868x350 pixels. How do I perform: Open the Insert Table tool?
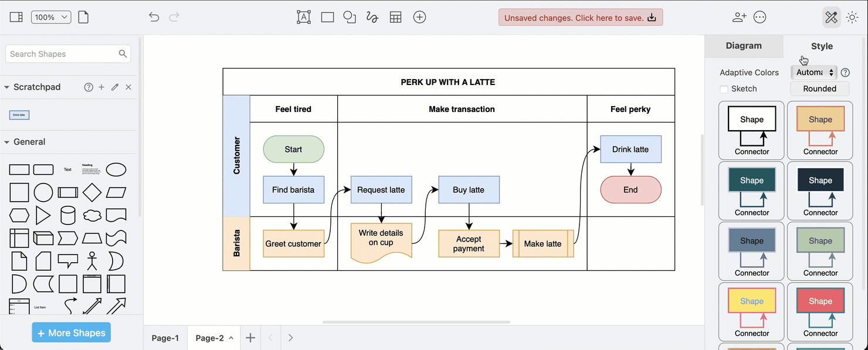pos(395,17)
